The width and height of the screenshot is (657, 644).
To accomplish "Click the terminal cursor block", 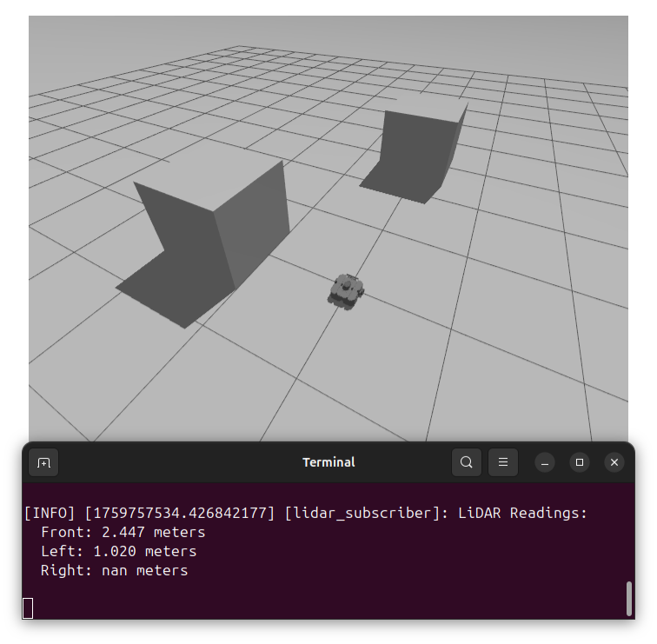I will point(28,608).
